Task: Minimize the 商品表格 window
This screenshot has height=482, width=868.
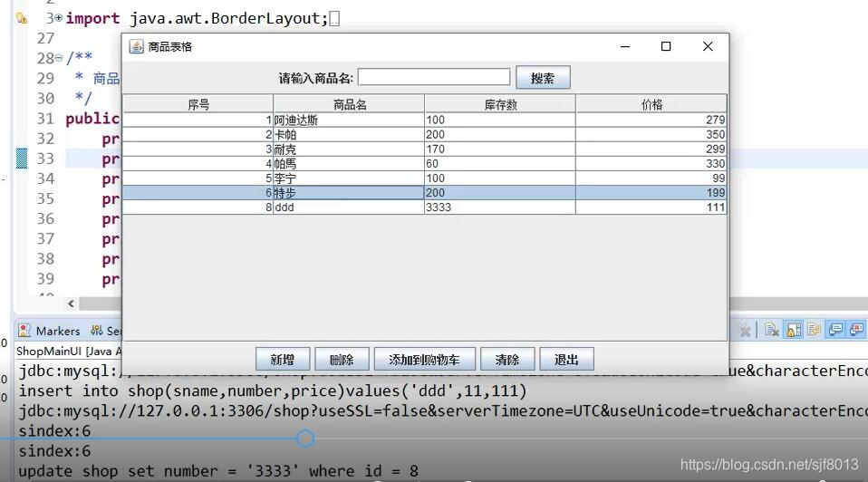Action: point(625,46)
